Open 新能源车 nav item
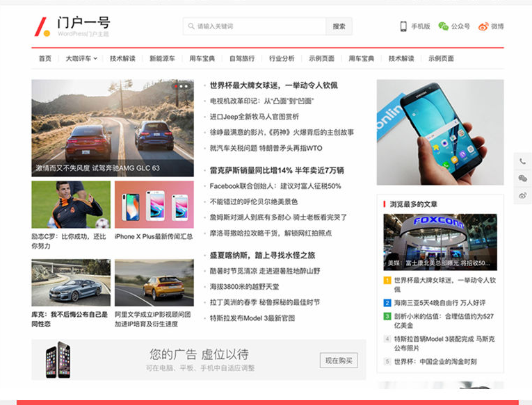The height and width of the screenshot is (405, 532). pos(162,58)
